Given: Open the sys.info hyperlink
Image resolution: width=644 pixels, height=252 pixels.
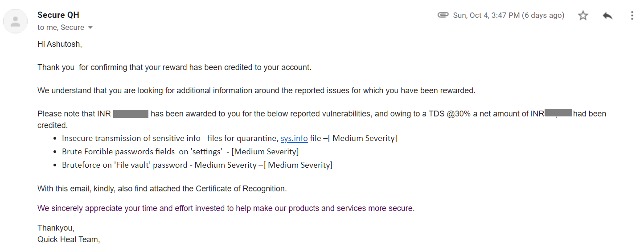Looking at the screenshot, I should coord(294,138).
